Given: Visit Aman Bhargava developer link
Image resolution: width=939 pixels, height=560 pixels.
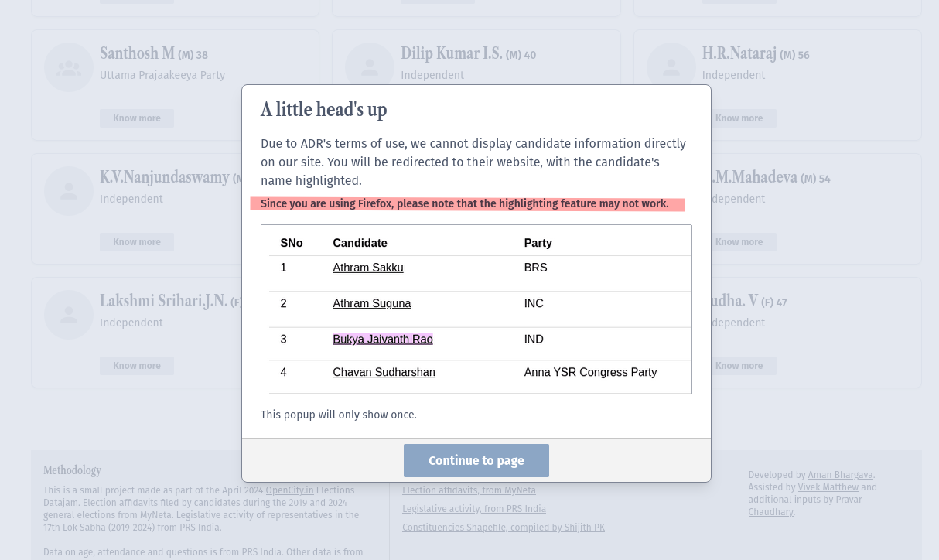Looking at the screenshot, I should click(840, 475).
